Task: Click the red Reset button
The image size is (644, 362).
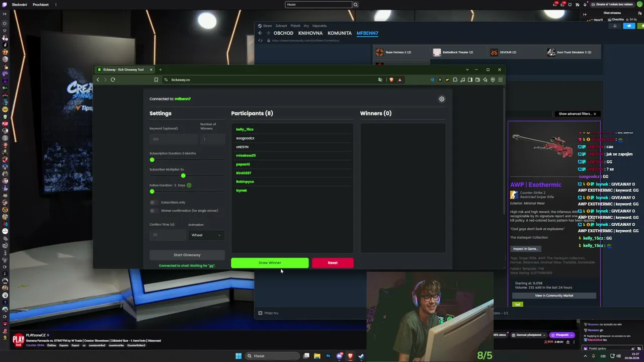Action: point(333,262)
